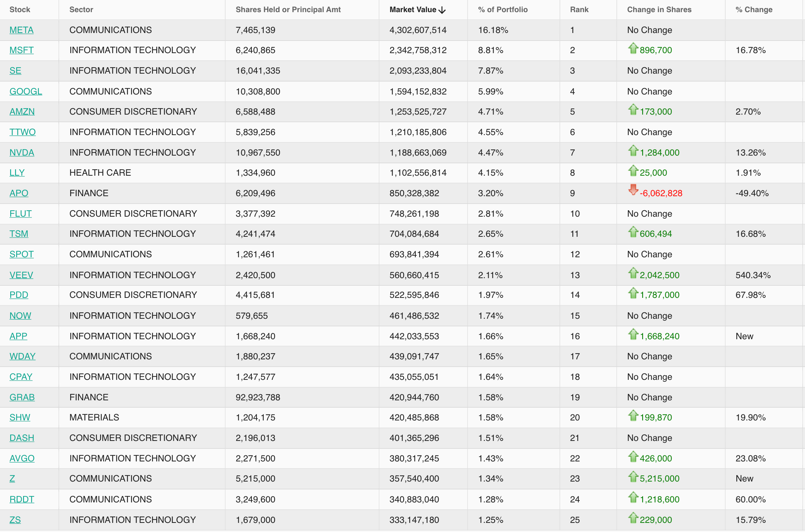Select New label in APP row
805x532 pixels.
(x=744, y=336)
